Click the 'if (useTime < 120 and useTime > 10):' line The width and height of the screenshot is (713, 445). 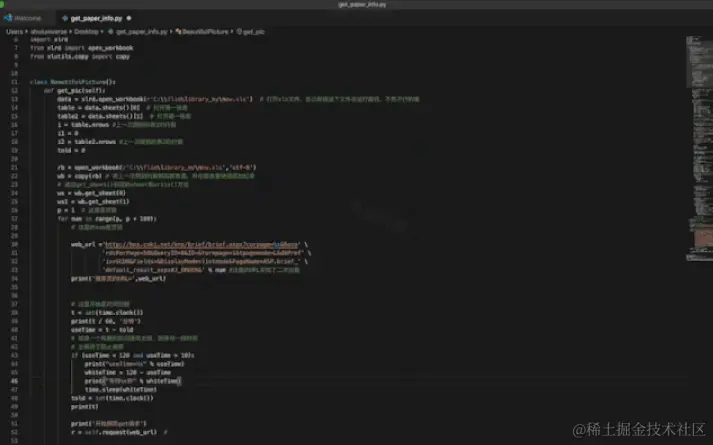[x=133, y=355]
